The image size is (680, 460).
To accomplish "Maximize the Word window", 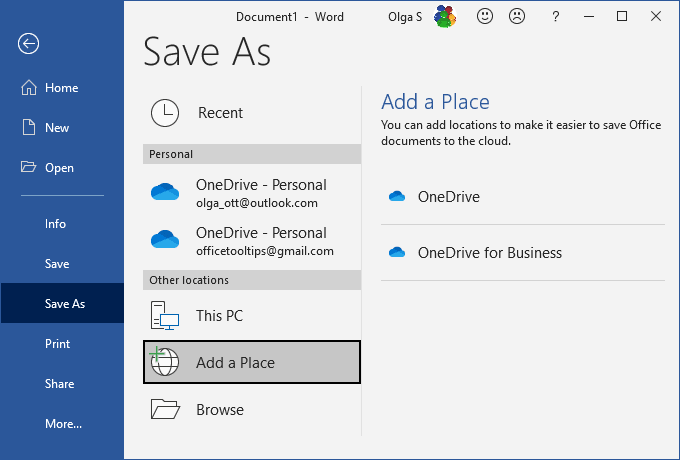I will [x=622, y=16].
